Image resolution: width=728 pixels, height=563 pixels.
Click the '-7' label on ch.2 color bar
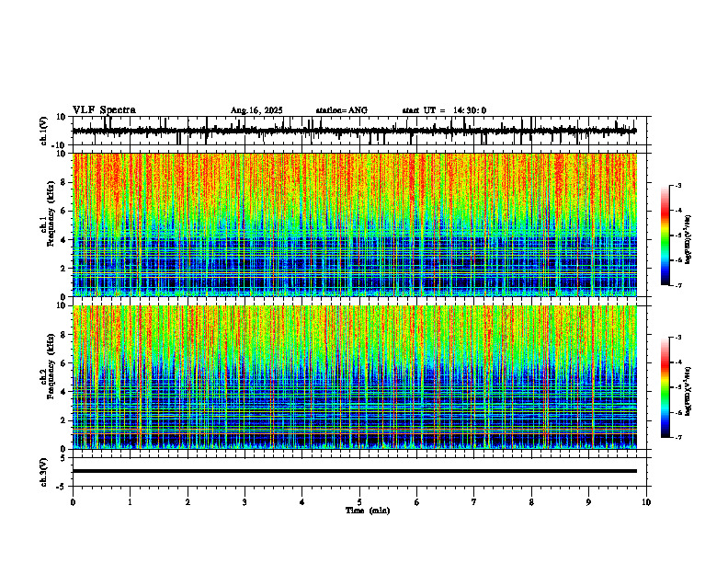click(678, 437)
